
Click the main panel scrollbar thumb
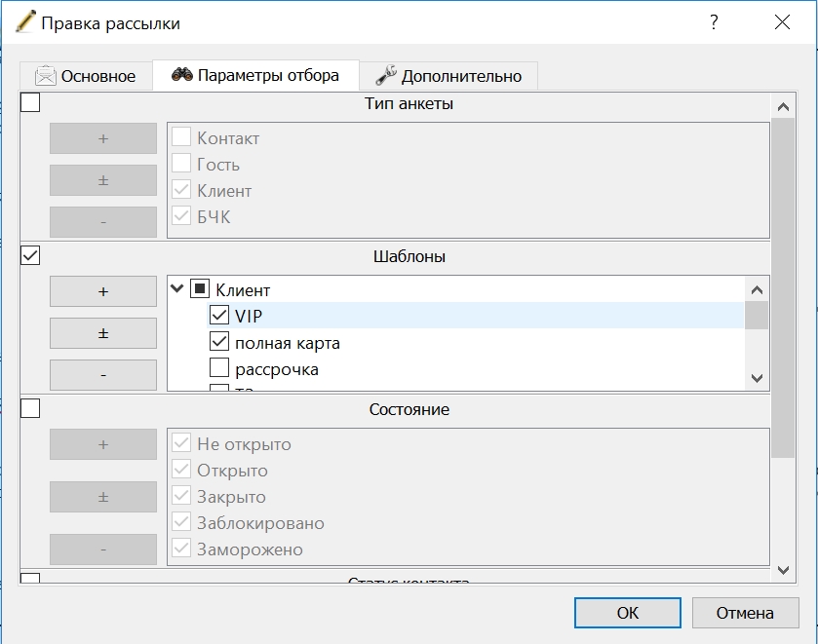pos(783,287)
